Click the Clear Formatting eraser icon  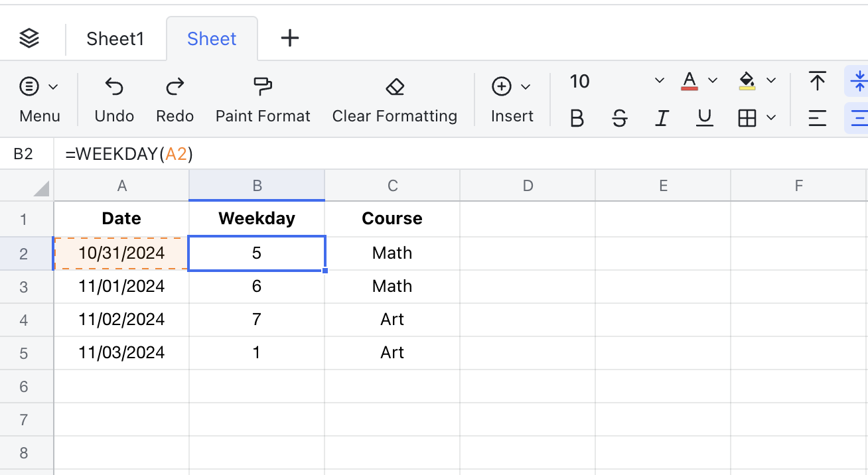(x=394, y=87)
